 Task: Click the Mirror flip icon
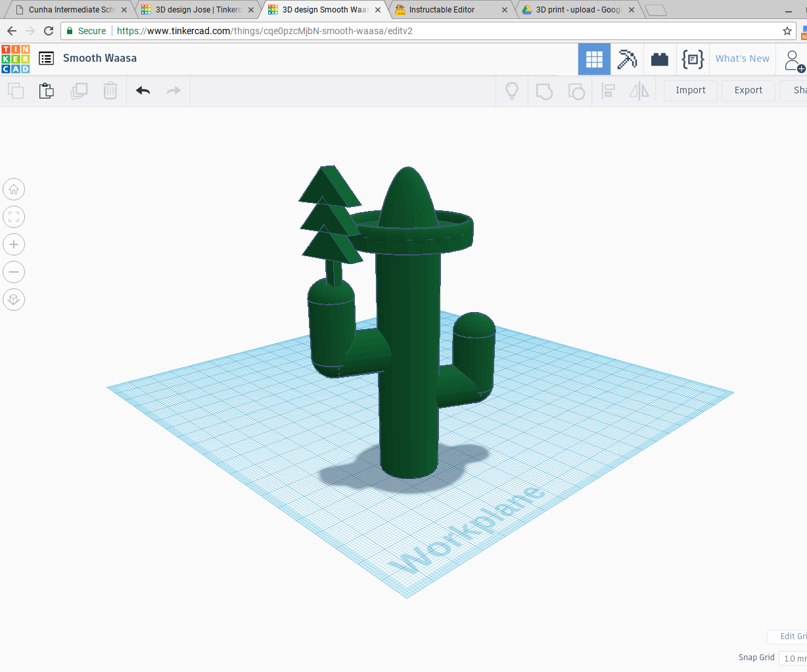(x=639, y=91)
